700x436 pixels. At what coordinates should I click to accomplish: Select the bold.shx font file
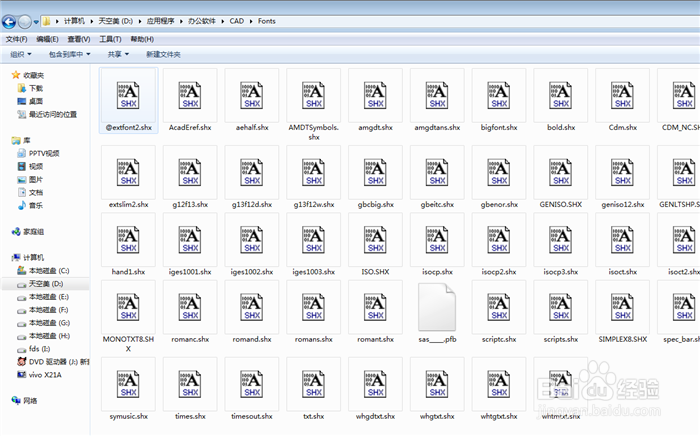pos(561,100)
